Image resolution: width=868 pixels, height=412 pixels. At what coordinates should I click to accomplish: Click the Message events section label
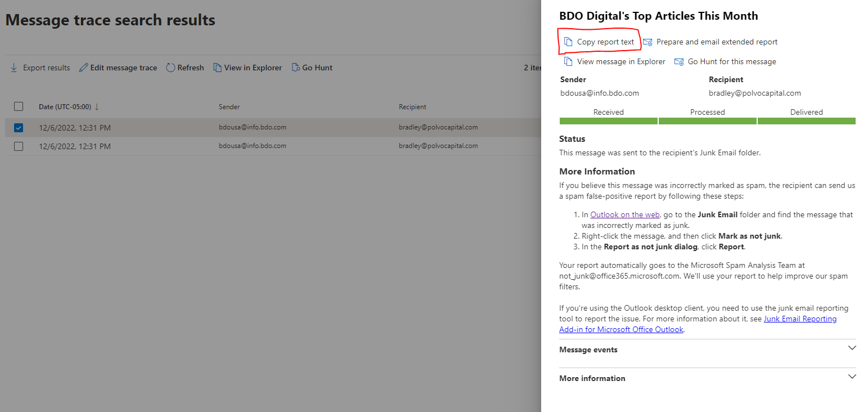coord(588,350)
